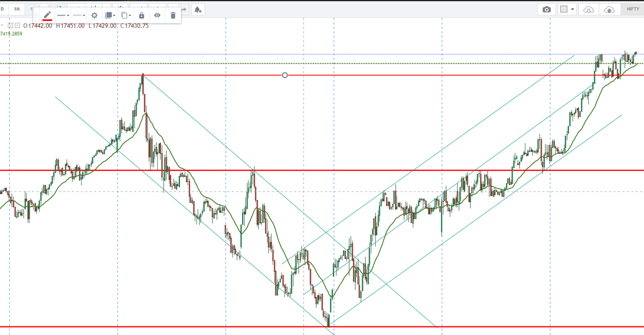Select the D timeframe button
This screenshot has width=644, height=335.
coord(3,9)
